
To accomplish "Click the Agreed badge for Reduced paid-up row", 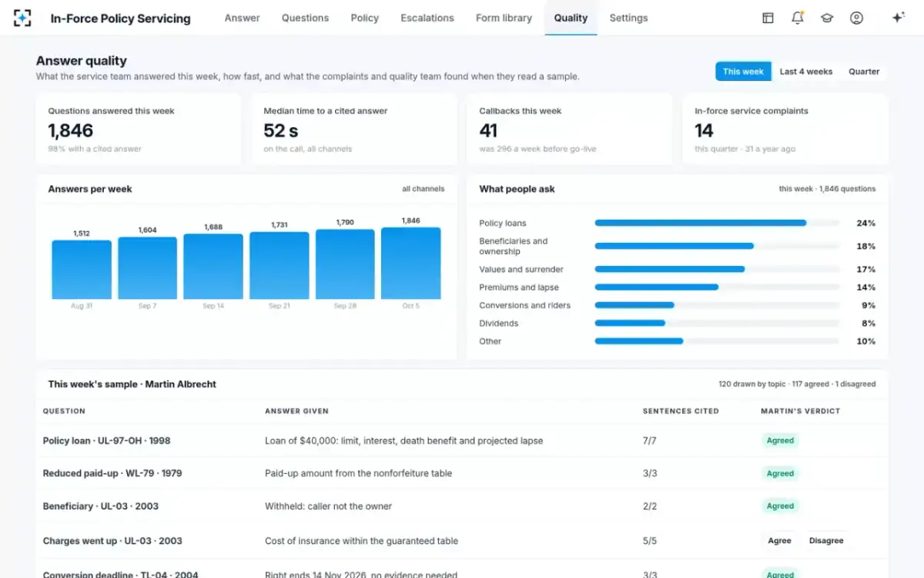I will coord(780,474).
